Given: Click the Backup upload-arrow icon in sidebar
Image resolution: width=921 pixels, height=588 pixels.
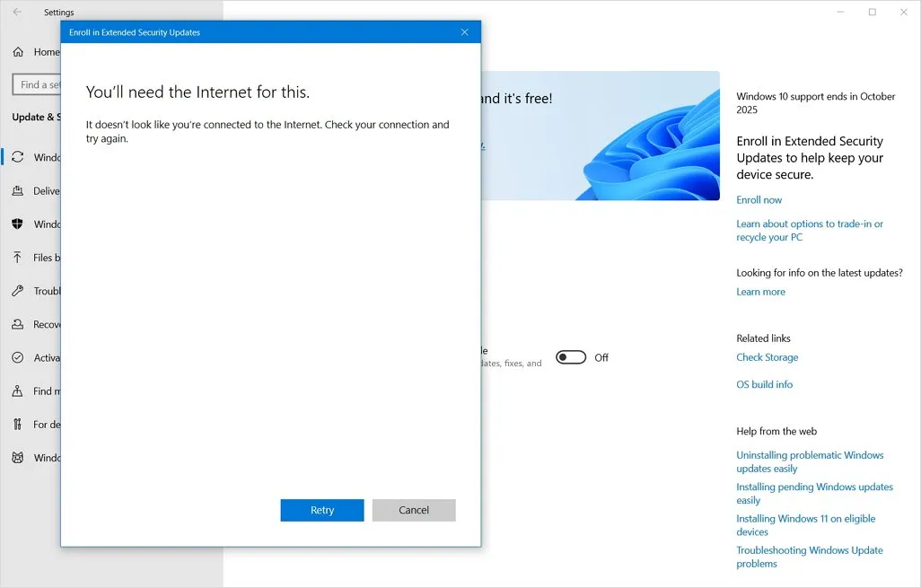Looking at the screenshot, I should point(18,258).
